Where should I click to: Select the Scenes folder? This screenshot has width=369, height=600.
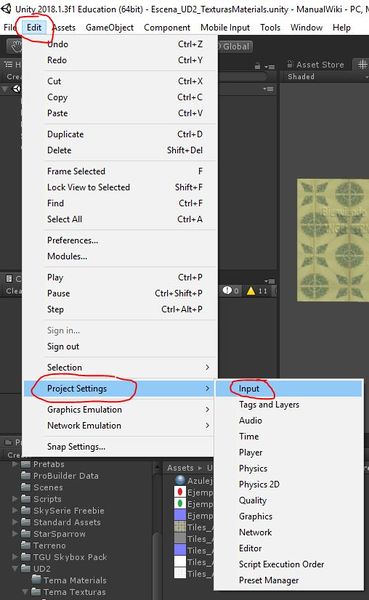pyautogui.click(x=48, y=488)
